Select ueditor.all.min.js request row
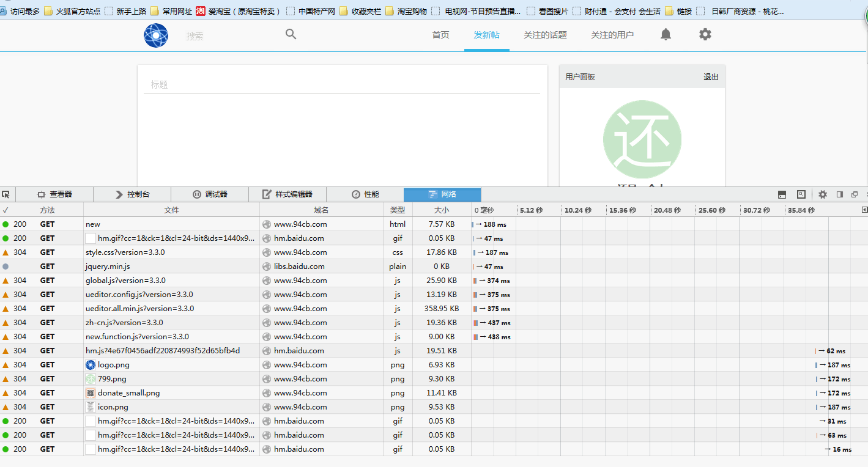Viewport: 868px width, 467px height. (434, 309)
